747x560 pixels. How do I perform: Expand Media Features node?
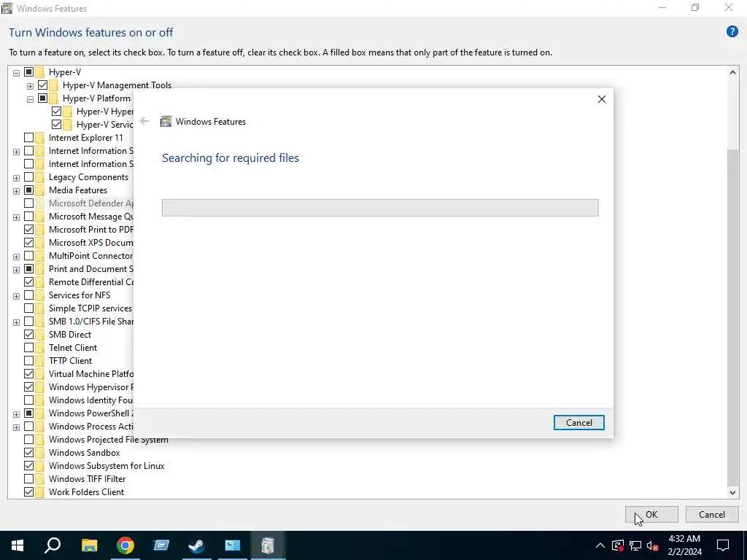tap(16, 191)
